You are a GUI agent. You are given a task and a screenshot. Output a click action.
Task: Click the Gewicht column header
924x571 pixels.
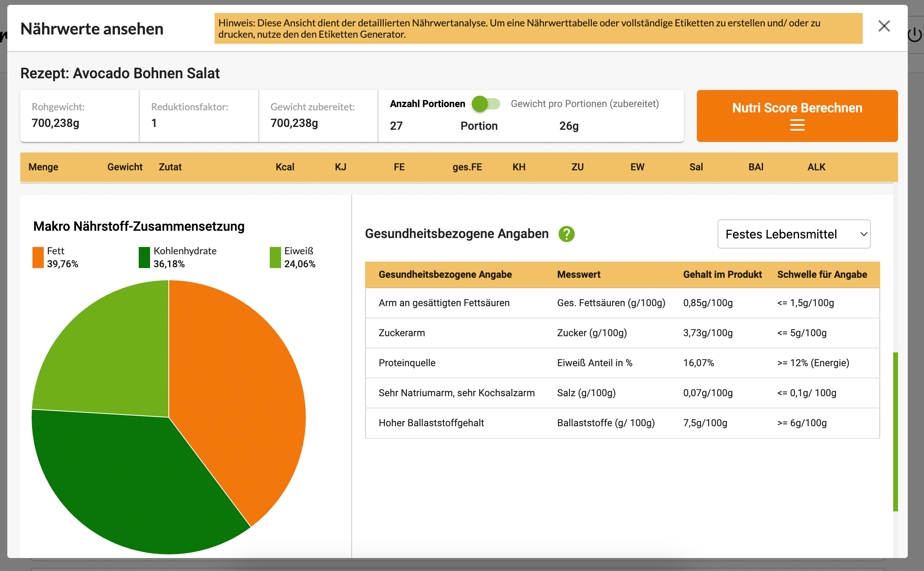(125, 167)
